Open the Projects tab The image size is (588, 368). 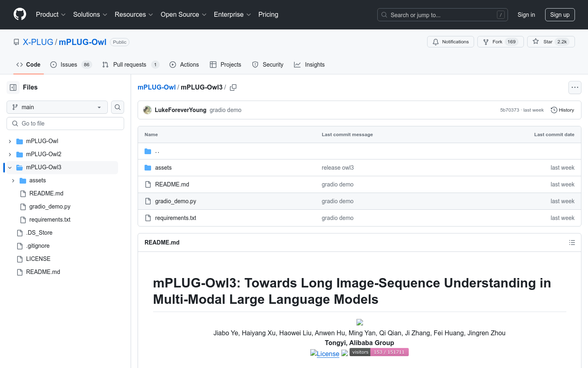[225, 65]
